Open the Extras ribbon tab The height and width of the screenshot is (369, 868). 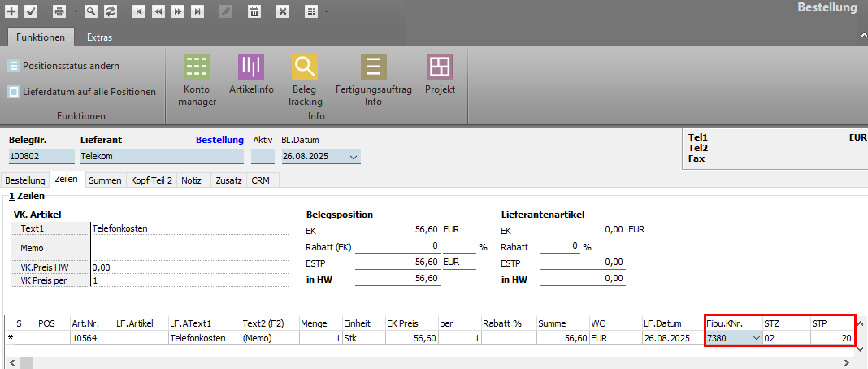coord(100,37)
